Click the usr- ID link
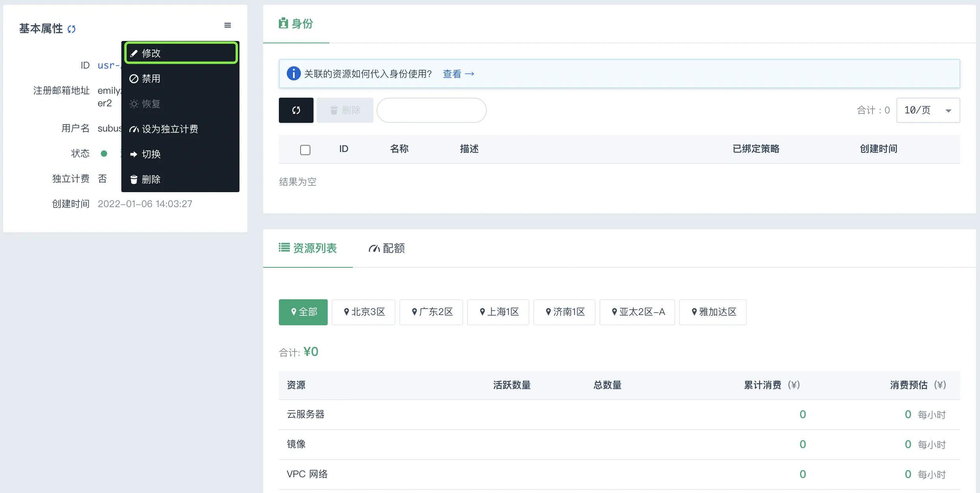The image size is (980, 493). tap(109, 65)
